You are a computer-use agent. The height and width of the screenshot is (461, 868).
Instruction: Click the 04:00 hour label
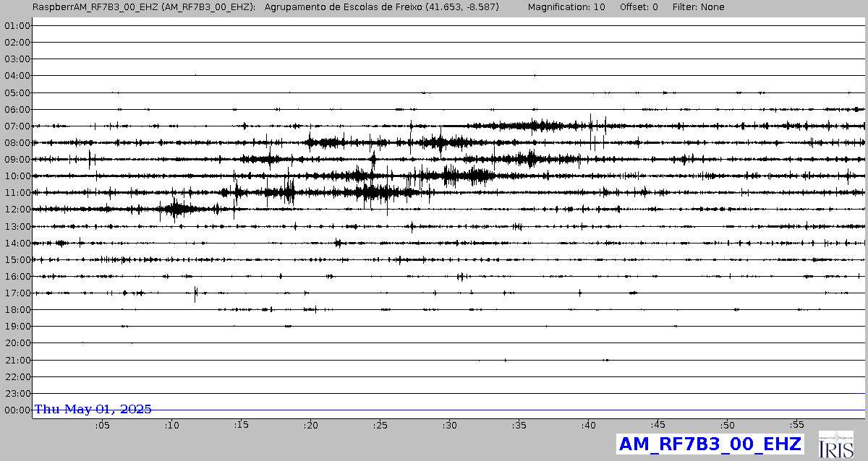coord(17,75)
